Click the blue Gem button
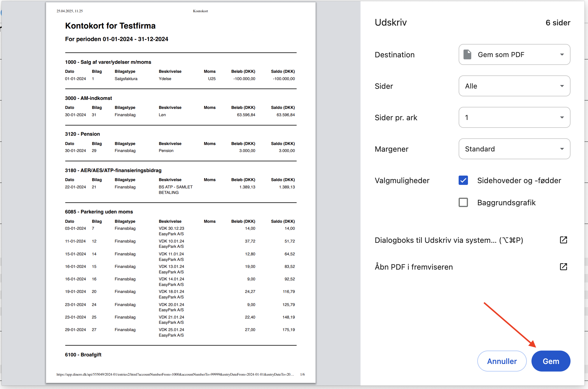This screenshot has height=389, width=588. coord(551,361)
